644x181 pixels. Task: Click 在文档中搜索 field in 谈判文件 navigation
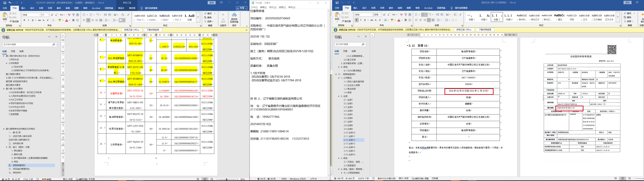[x=29, y=45]
